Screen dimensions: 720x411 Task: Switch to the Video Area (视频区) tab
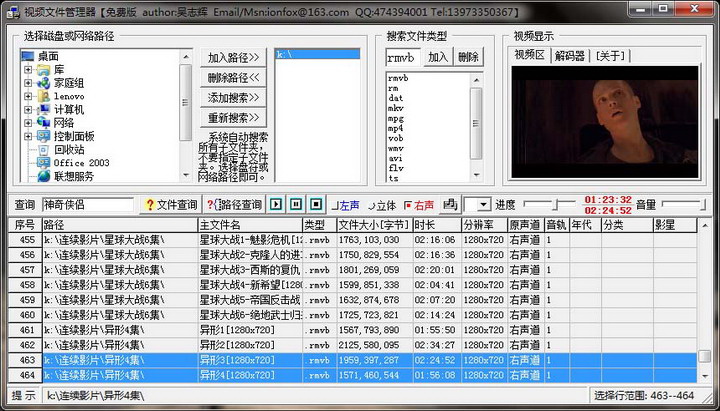[529, 56]
